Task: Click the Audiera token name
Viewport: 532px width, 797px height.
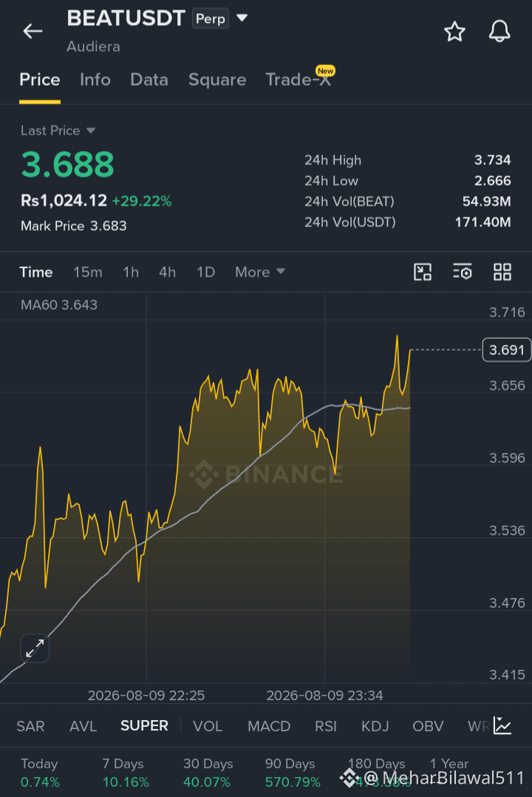Action: tap(93, 47)
